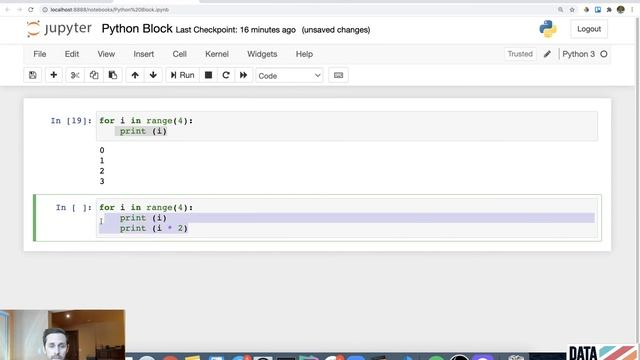Click the output value 0
Image resolution: width=640 pixels, height=360 pixels.
point(102,150)
